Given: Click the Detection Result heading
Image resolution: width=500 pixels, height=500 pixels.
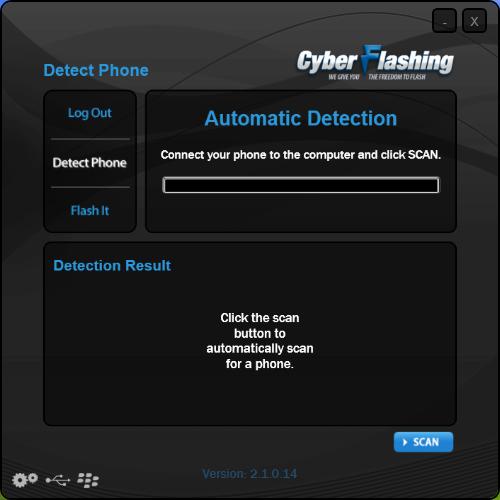Looking at the screenshot, I should (112, 266).
